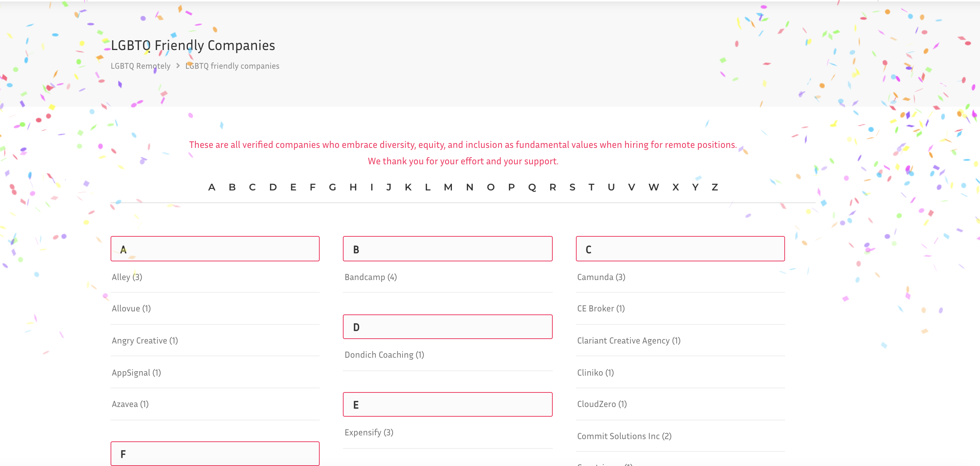
Task: Select letter S in alphabet navigation
Action: click(x=572, y=187)
